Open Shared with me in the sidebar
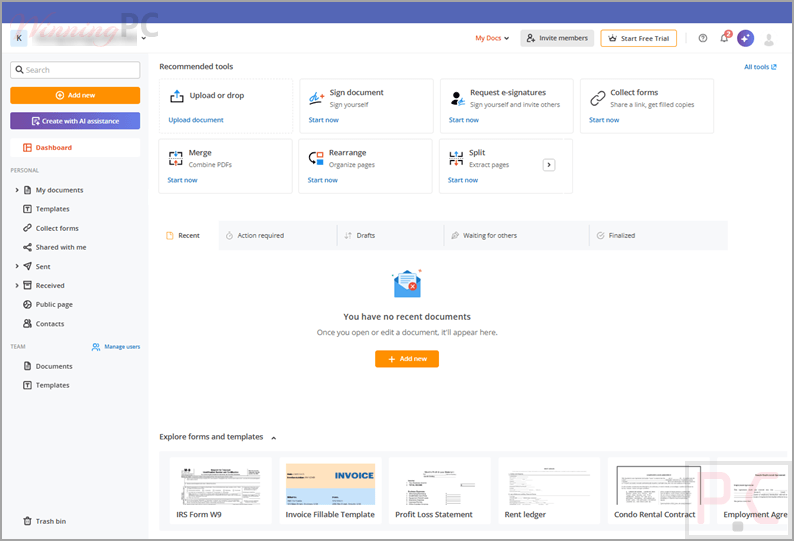 [x=61, y=247]
